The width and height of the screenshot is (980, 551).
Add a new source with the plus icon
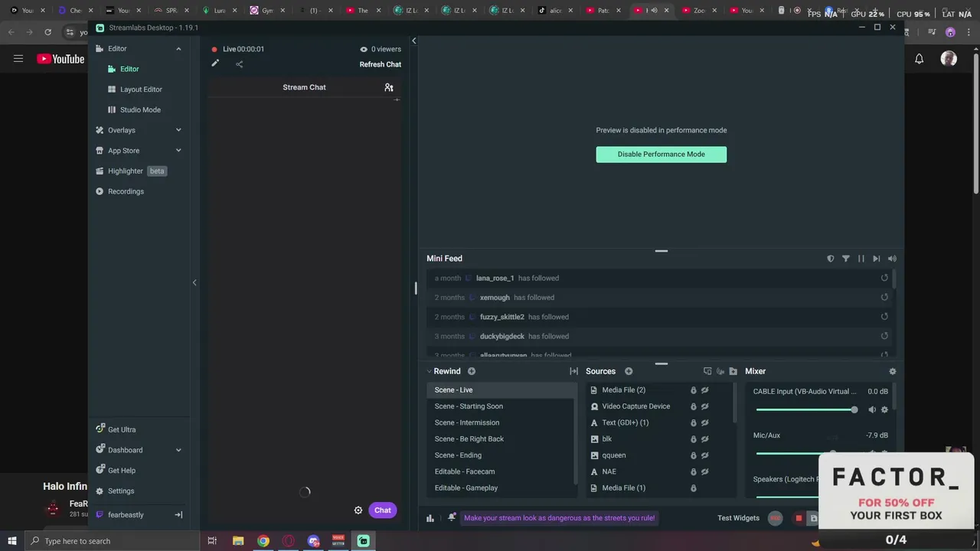629,371
